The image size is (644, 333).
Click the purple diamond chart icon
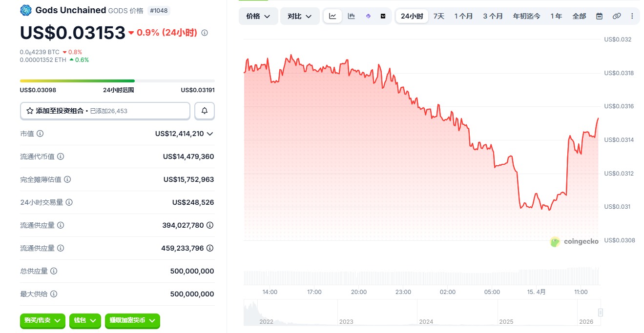pos(368,16)
